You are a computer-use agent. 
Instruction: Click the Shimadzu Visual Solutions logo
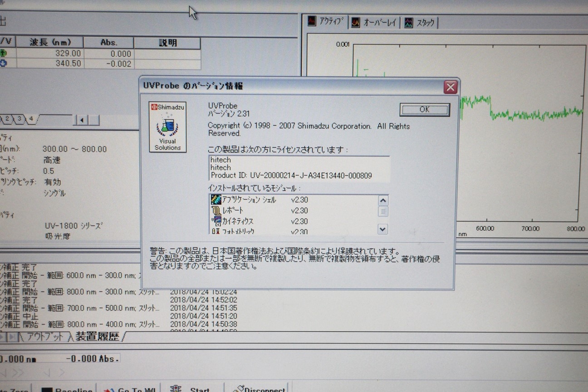167,127
